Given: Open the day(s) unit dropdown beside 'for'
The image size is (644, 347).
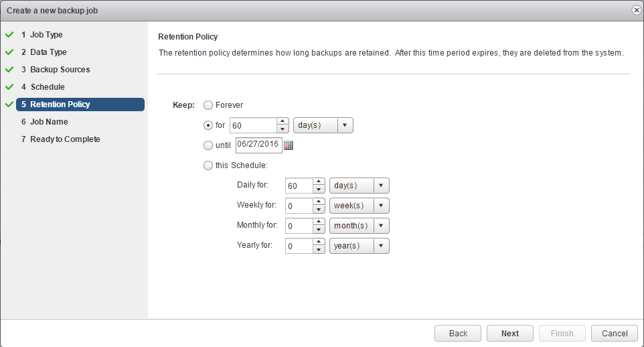Looking at the screenshot, I should tap(323, 125).
